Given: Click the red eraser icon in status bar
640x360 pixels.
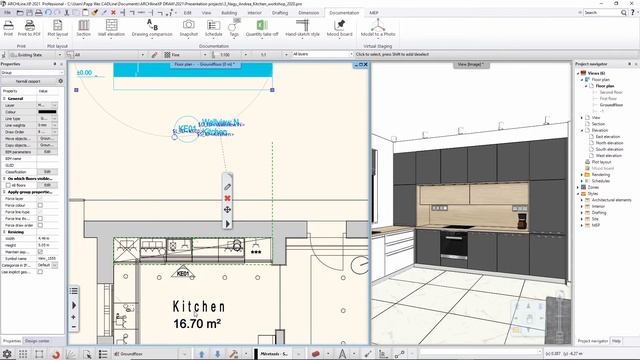Looking at the screenshot, I should [315, 354].
